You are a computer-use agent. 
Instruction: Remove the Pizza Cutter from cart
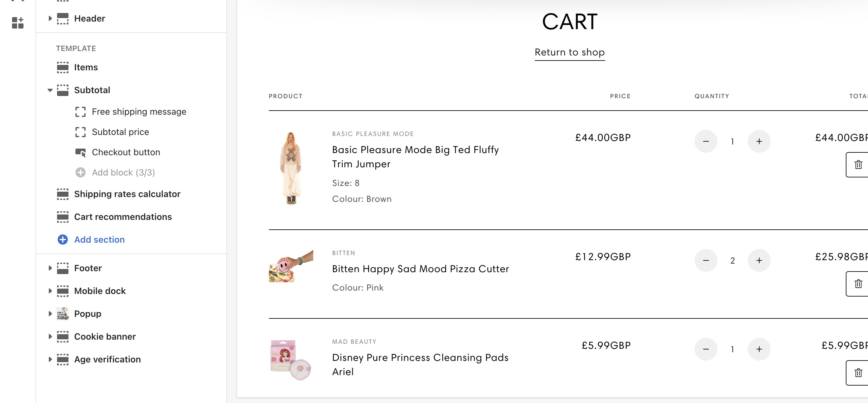858,284
